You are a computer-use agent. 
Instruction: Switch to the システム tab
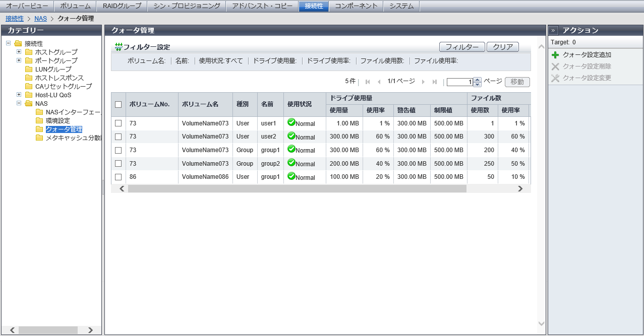(x=401, y=6)
